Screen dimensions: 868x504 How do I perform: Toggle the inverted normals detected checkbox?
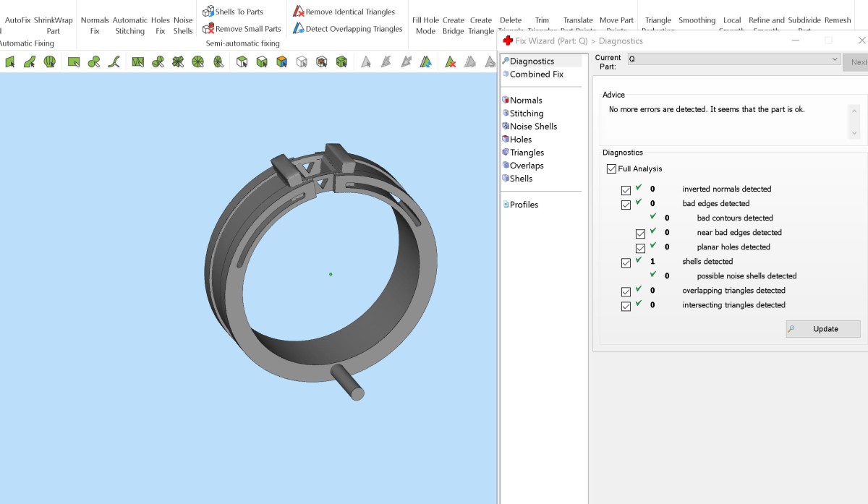[626, 190]
